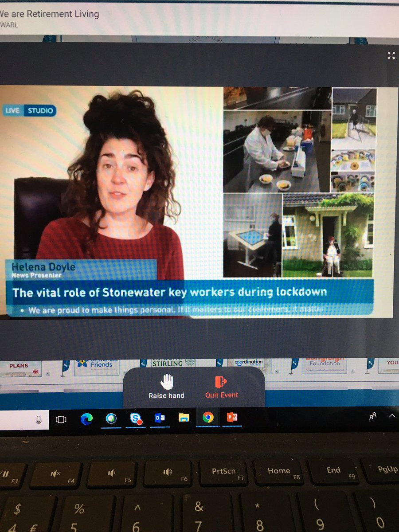Open the round green-blue app next to Edge
This screenshot has width=399, height=532.
[x=111, y=418]
